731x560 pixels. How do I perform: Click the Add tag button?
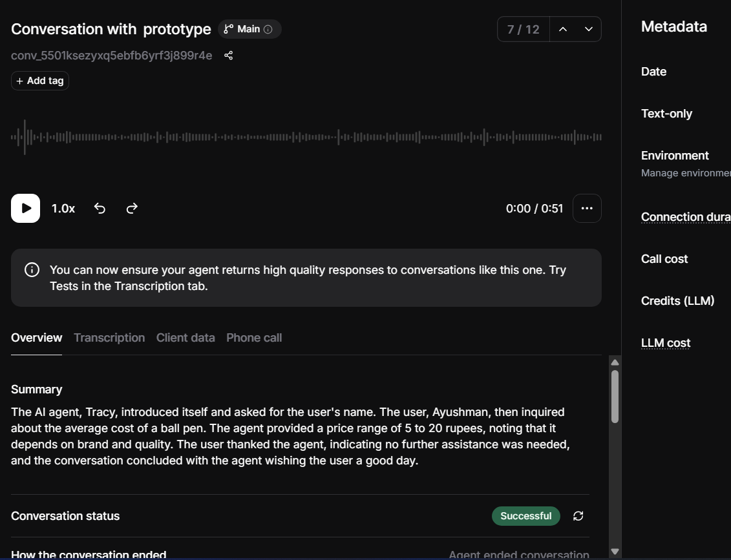click(40, 81)
